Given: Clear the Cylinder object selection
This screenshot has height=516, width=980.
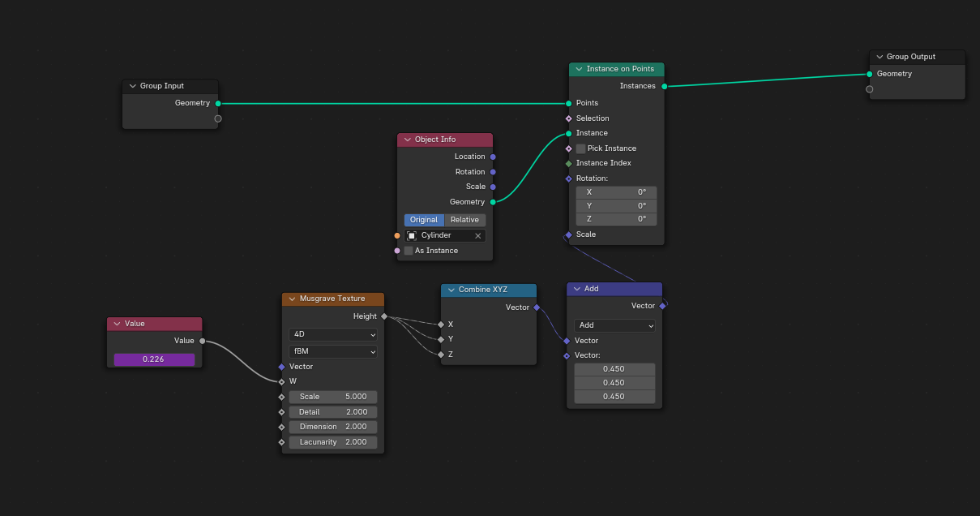Looking at the screenshot, I should (x=478, y=236).
